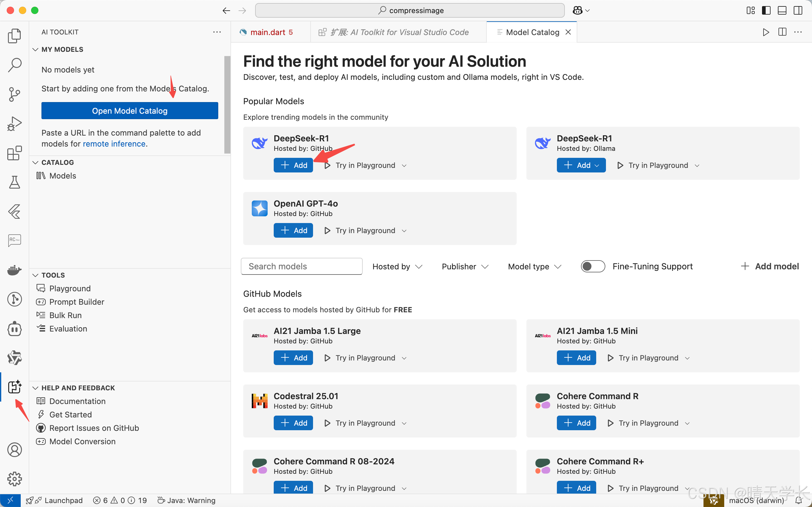Collapse the HELP AND FEEDBACK section

point(35,388)
